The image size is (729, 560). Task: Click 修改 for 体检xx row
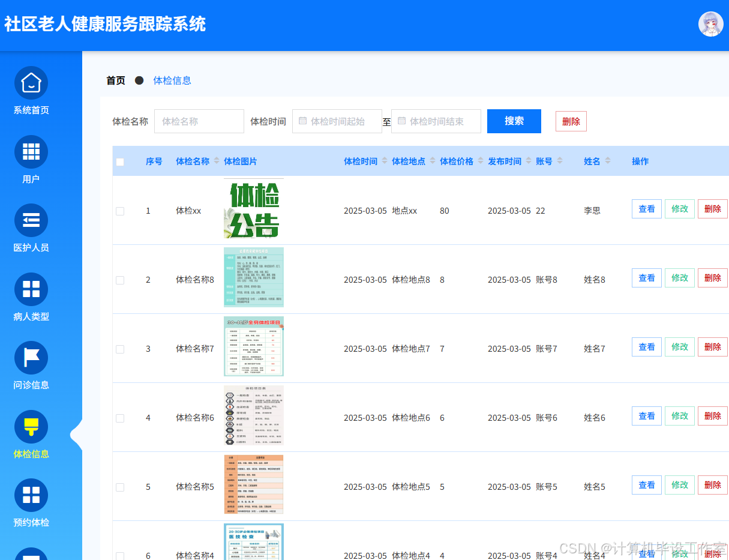tap(680, 209)
